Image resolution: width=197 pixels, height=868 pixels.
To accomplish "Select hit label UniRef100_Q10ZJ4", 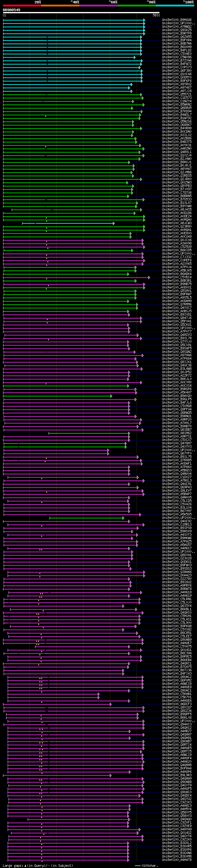I will coord(177,155).
